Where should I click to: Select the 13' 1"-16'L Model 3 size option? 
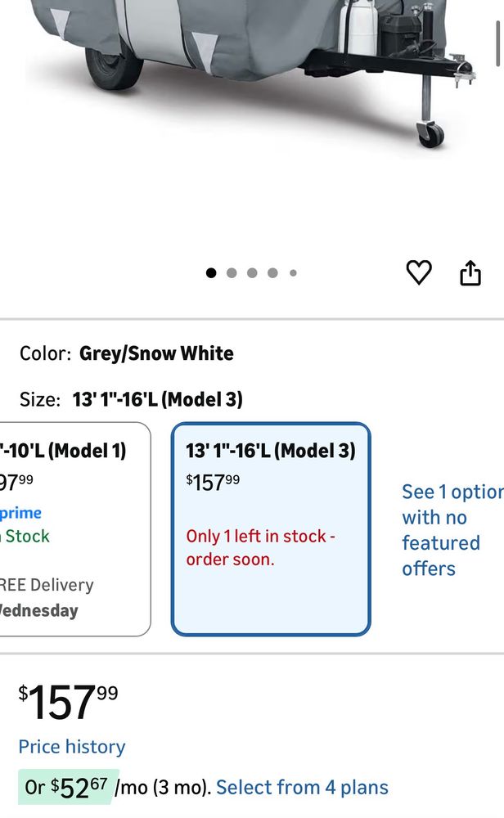pyautogui.click(x=270, y=528)
